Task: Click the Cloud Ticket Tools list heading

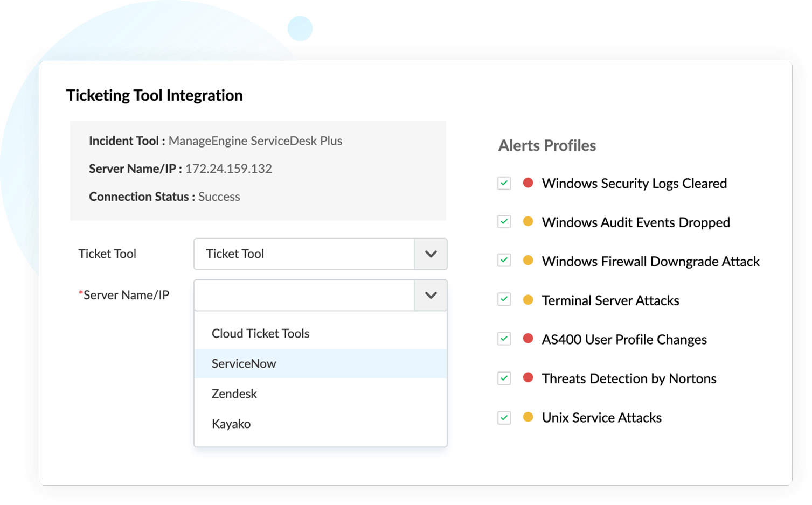Action: (261, 333)
